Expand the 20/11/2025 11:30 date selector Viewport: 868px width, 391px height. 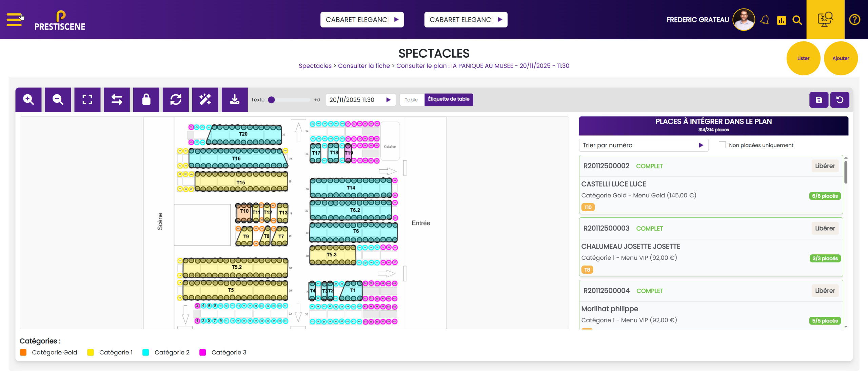360,100
